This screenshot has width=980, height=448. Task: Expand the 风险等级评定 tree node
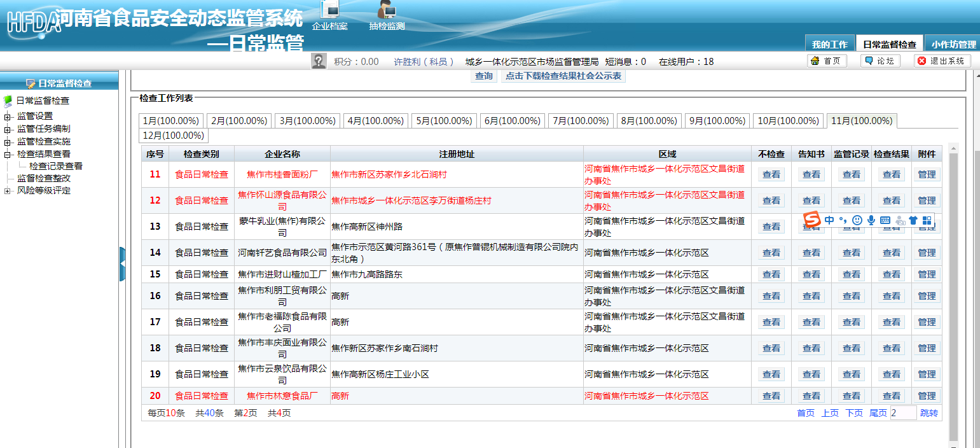coord(7,191)
